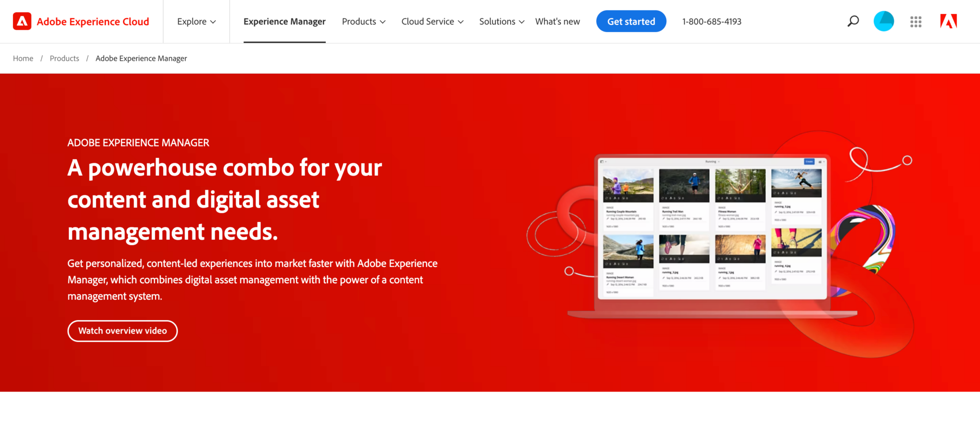This screenshot has height=448, width=980.
Task: Select the Experience Manager tab
Action: (284, 21)
